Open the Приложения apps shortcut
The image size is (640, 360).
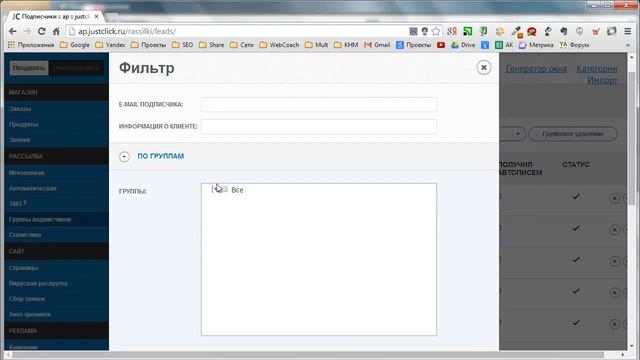31,45
